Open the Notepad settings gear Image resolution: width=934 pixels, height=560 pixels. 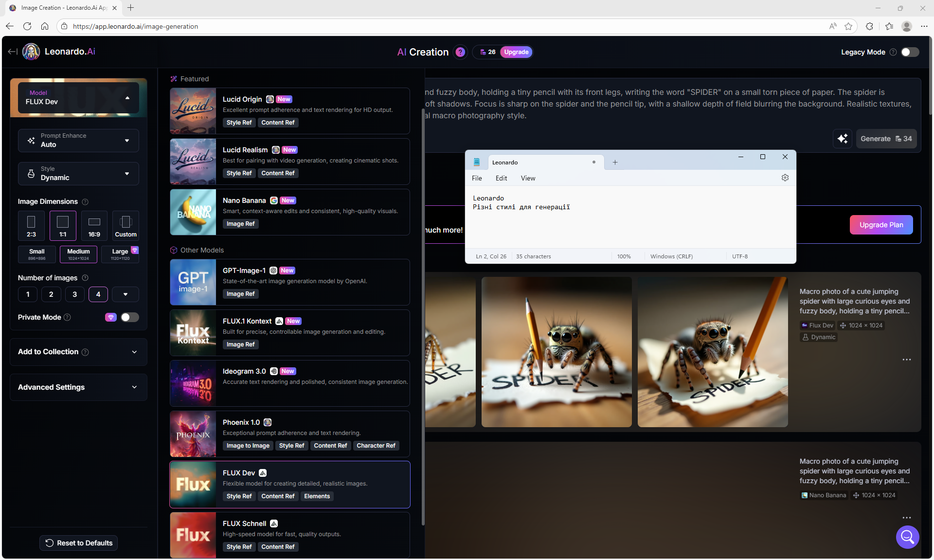(x=785, y=178)
